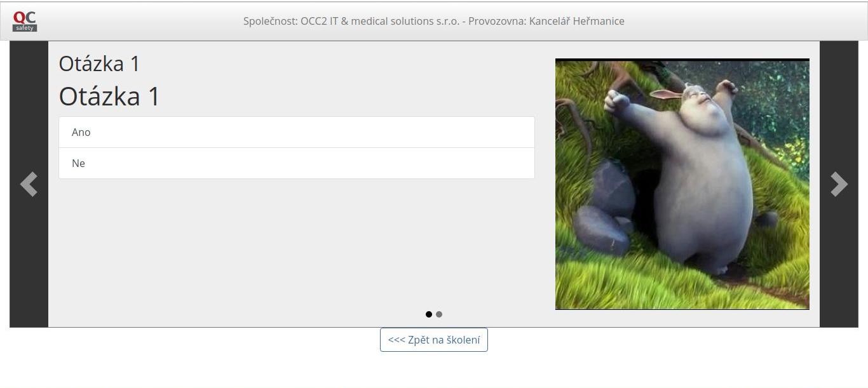The width and height of the screenshot is (868, 388).
Task: Click the word safety under QC logo
Action: click(25, 28)
